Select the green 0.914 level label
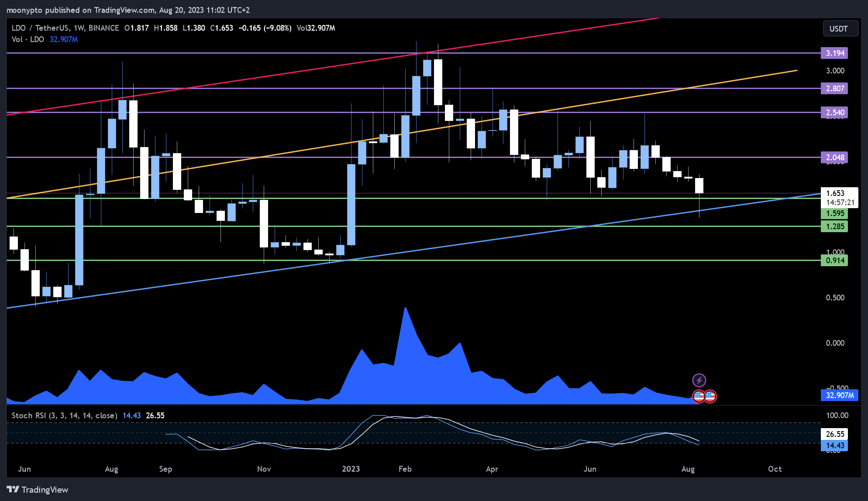868x501 pixels. [x=834, y=261]
